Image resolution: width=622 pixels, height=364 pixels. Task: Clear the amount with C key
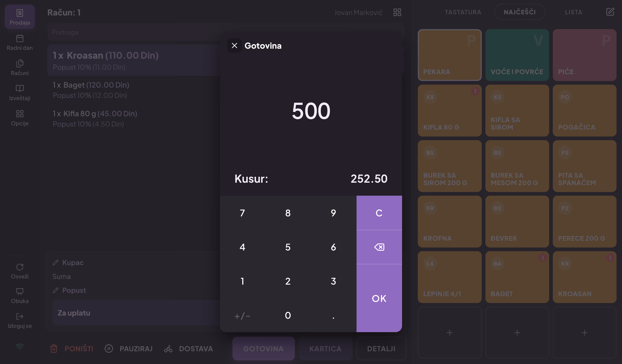379,213
